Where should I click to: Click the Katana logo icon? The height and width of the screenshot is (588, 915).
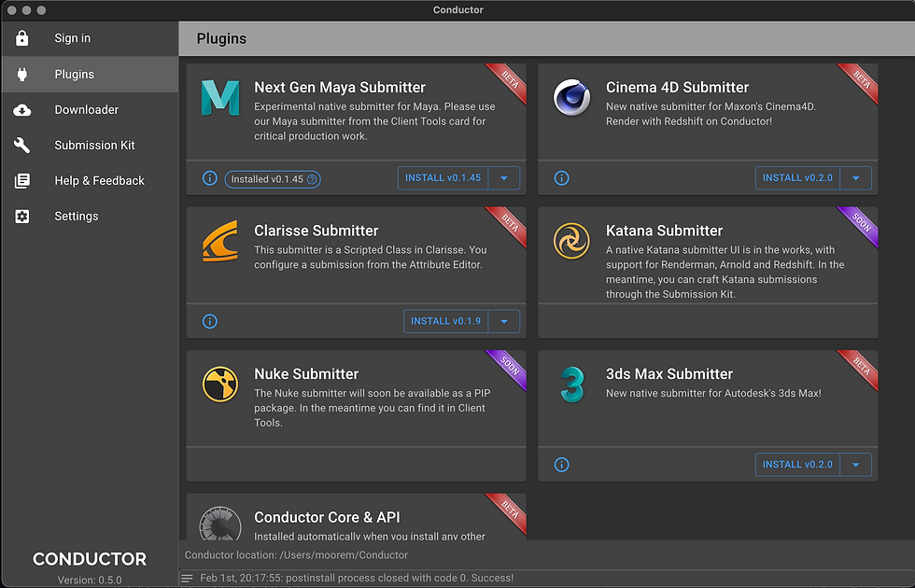(571, 241)
